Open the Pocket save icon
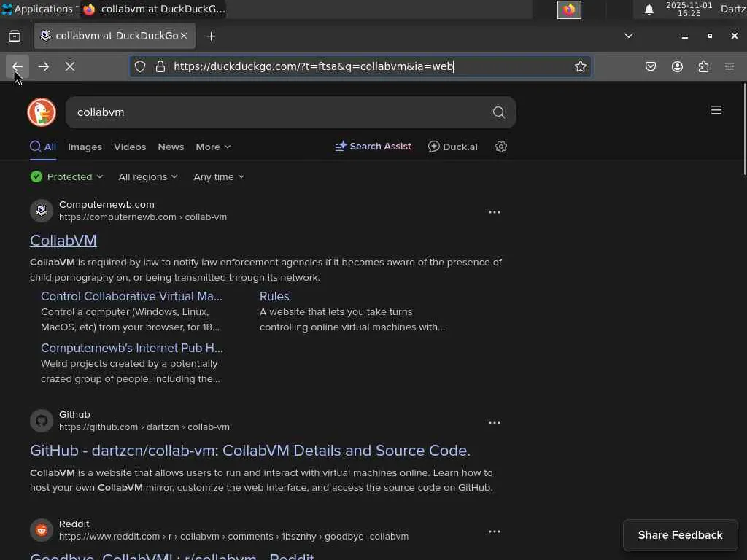This screenshot has height=560, width=747. (x=651, y=66)
